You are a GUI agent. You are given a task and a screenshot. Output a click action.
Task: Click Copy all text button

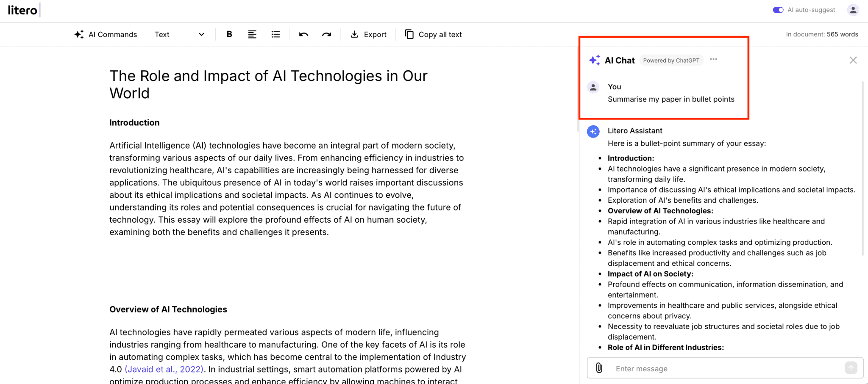[433, 34]
